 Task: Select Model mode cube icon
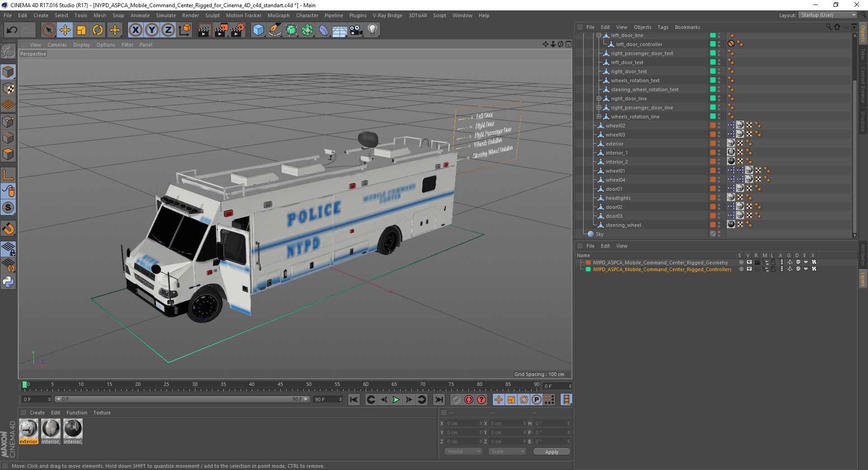8,72
